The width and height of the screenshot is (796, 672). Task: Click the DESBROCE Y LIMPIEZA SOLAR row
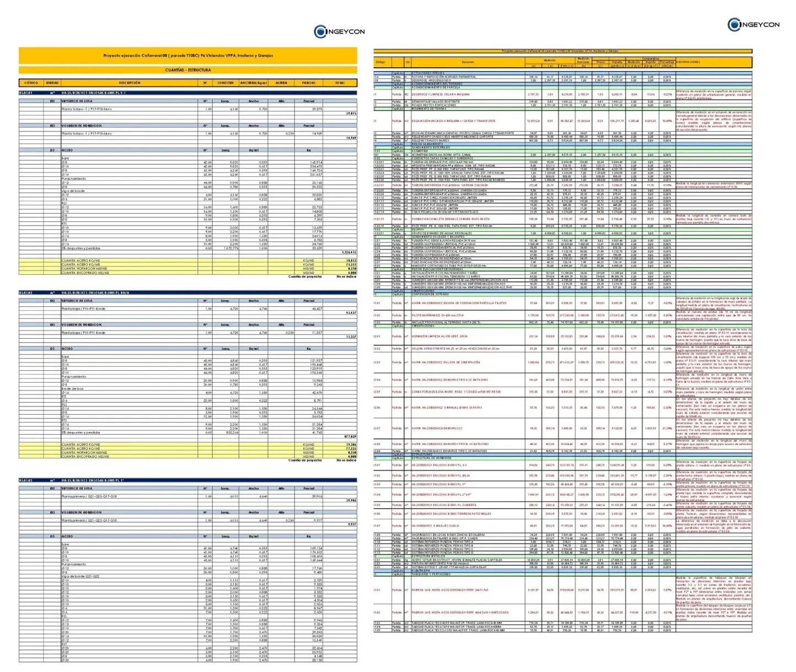pos(441,94)
